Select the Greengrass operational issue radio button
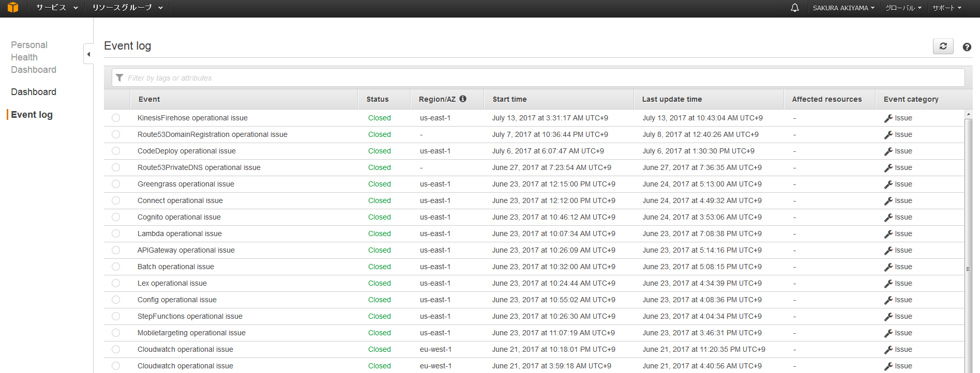980x373 pixels. click(x=116, y=184)
